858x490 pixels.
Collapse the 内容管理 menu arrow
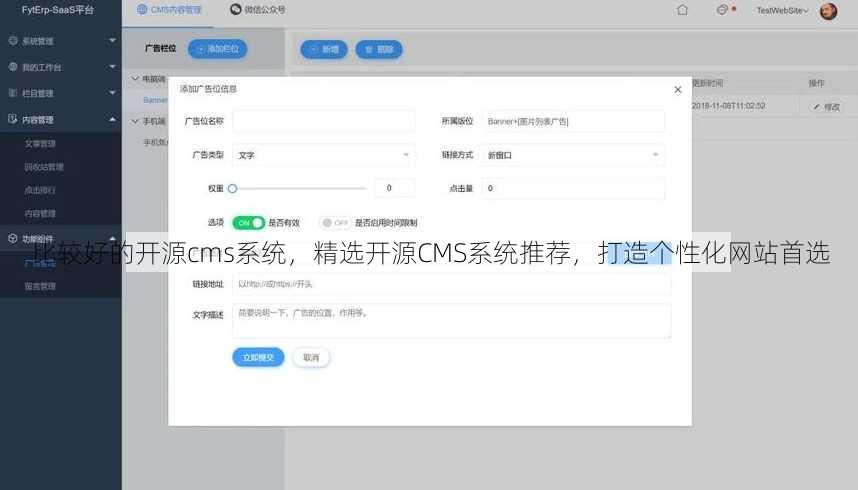click(x=112, y=119)
